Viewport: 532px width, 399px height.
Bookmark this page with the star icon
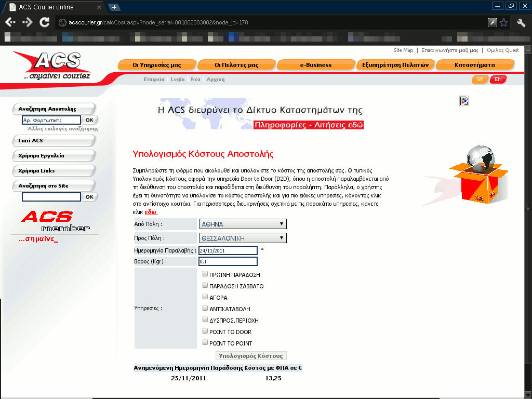(x=504, y=22)
